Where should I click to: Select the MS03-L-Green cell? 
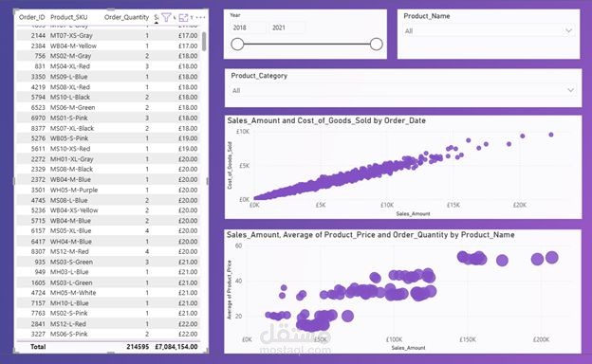click(x=71, y=282)
